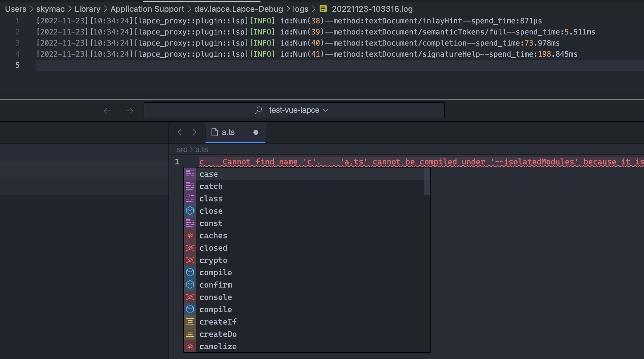The width and height of the screenshot is (644, 359).
Task: Click the variable icon next to 'console'
Action: click(190, 297)
